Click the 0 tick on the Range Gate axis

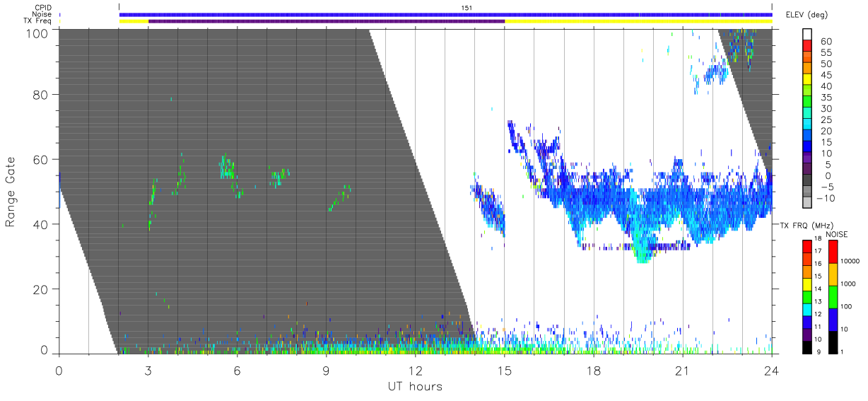45,350
